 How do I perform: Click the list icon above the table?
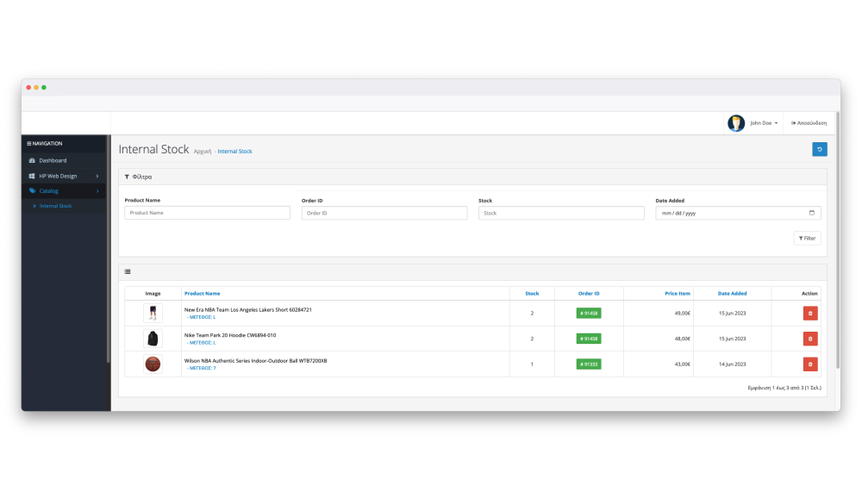point(128,271)
